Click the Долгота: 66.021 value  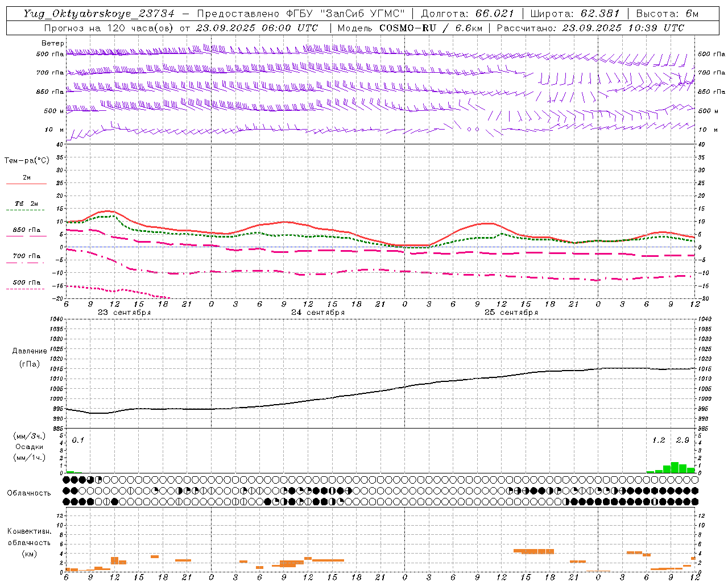coord(468,14)
